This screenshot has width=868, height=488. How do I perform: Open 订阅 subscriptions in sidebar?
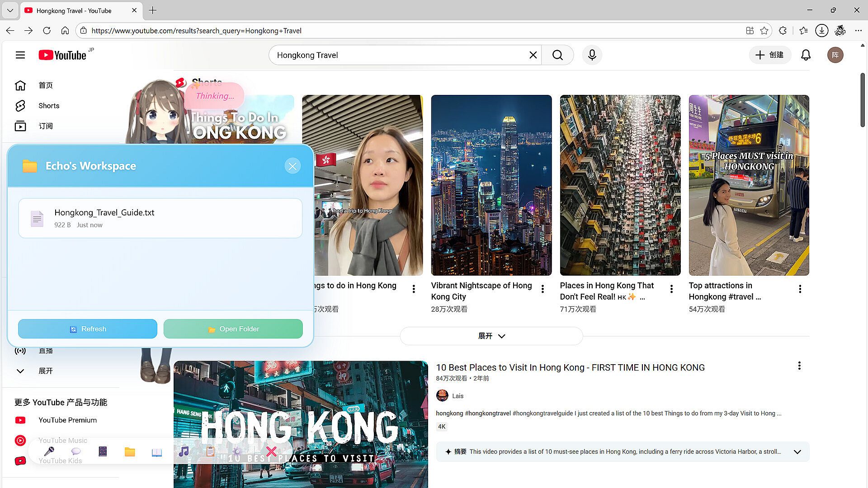point(45,126)
